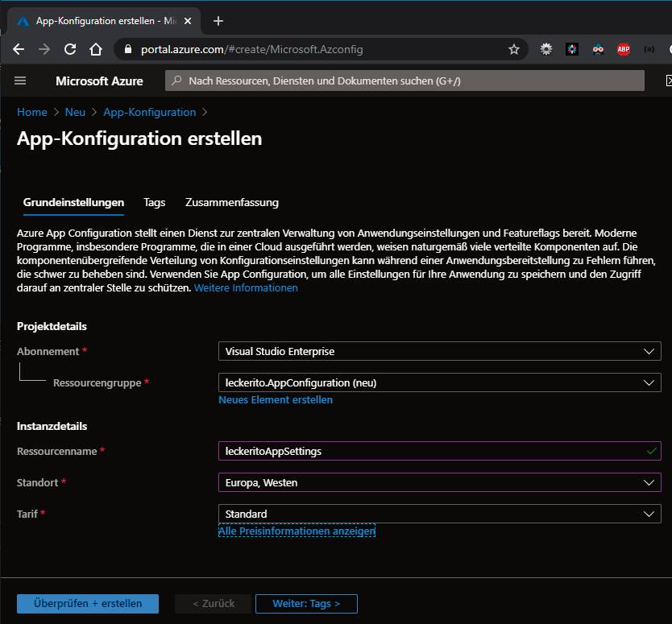Image resolution: width=672 pixels, height=624 pixels.
Task: Open the Cloud Shell icon at top right
Action: [669, 81]
